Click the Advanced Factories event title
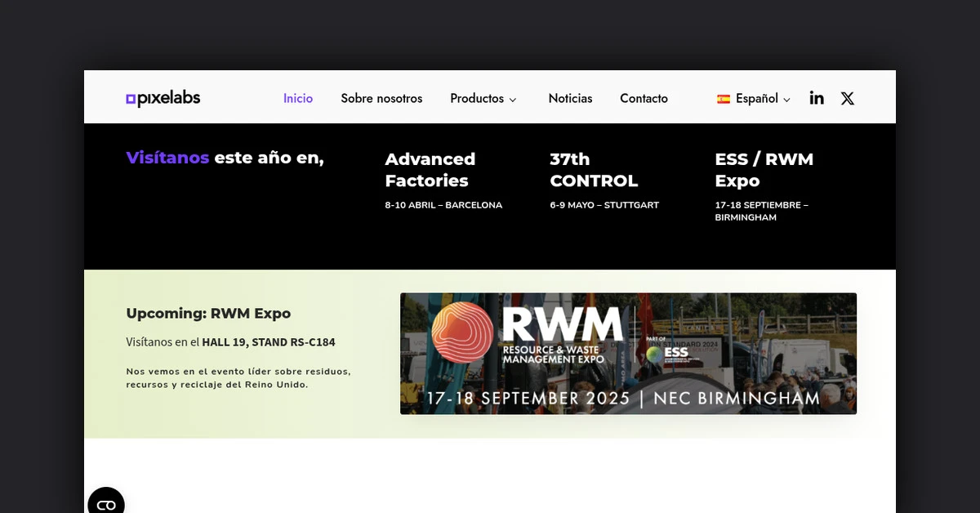Viewport: 980px width, 513px height. [430, 170]
